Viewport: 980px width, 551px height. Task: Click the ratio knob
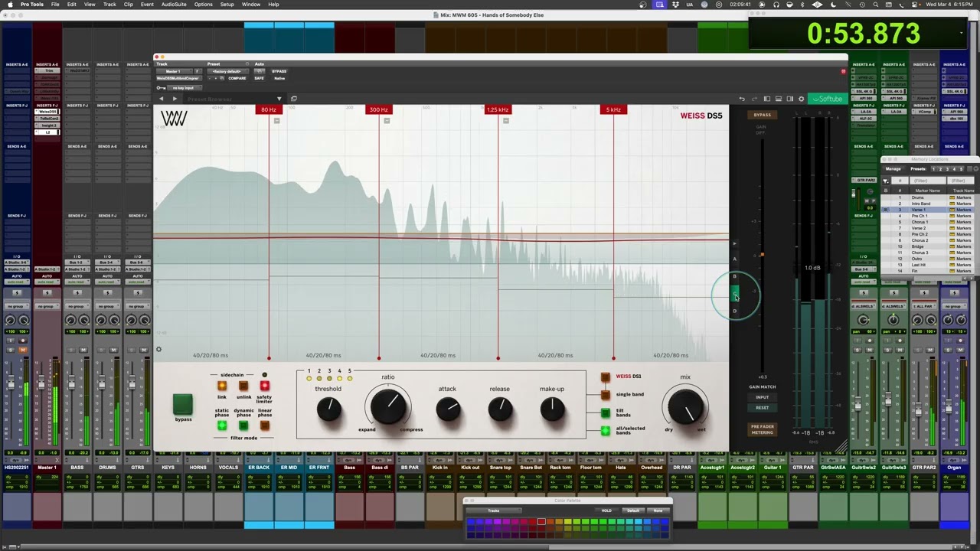pos(388,406)
